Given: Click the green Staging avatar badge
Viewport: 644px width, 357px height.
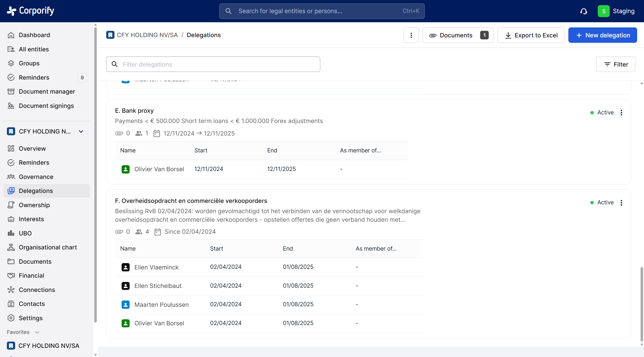Looking at the screenshot, I should click(603, 11).
